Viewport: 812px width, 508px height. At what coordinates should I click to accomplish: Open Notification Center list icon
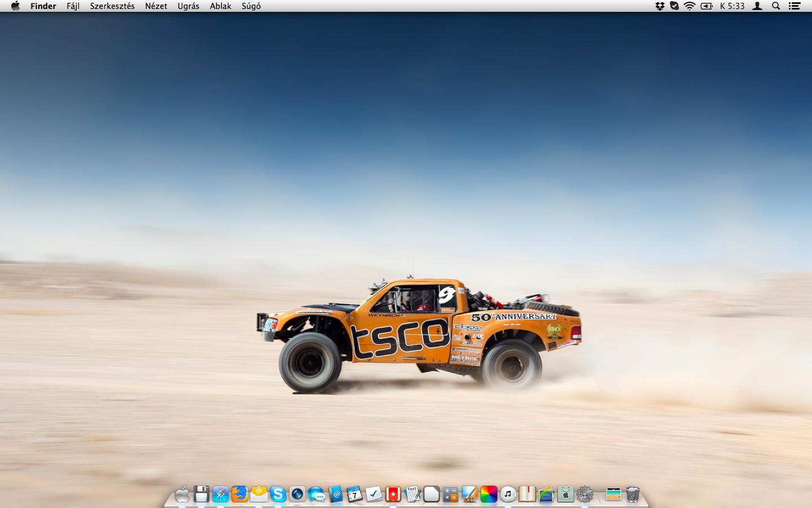pyautogui.click(x=795, y=6)
